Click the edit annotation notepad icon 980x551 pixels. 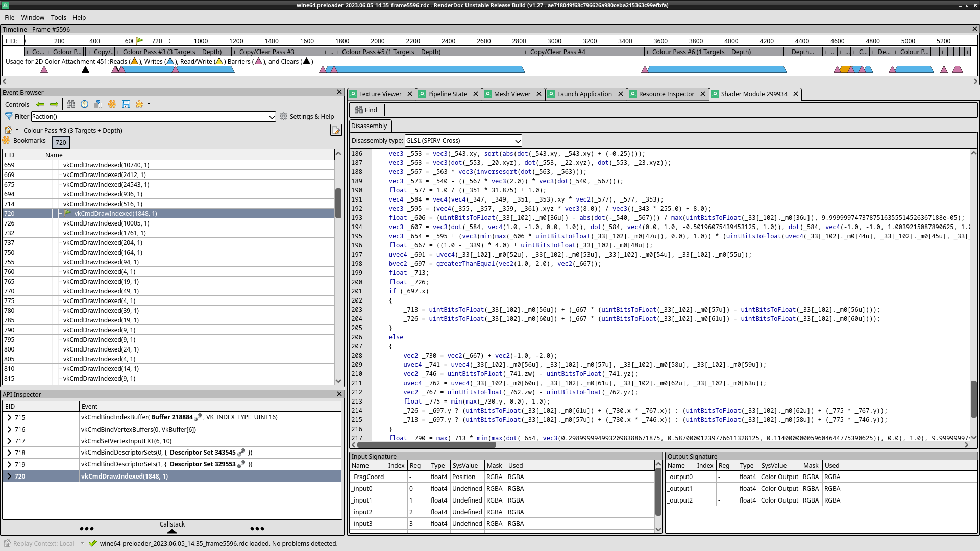336,130
